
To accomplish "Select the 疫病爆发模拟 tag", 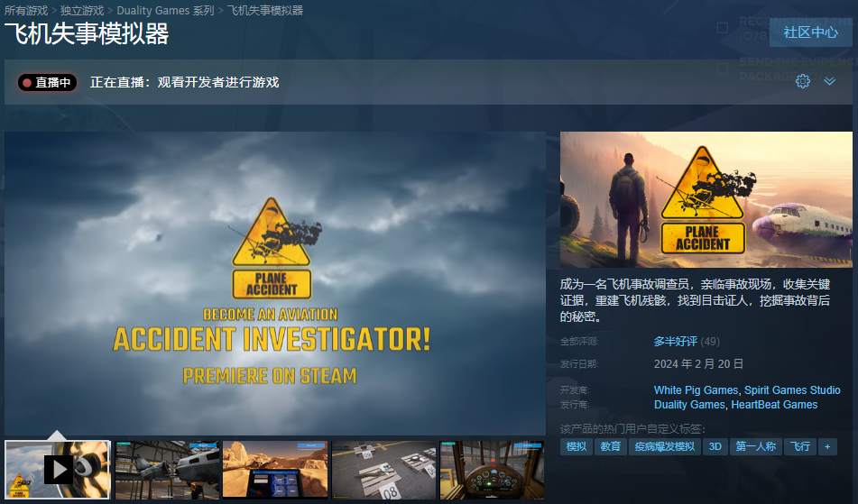I will pos(665,446).
